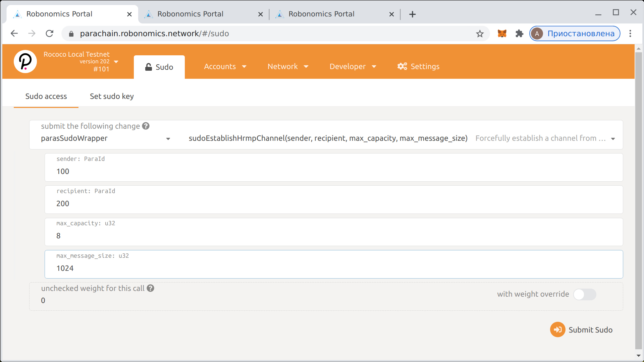This screenshot has width=644, height=362.
Task: Open the browser extensions puzzle icon
Action: [x=519, y=34]
